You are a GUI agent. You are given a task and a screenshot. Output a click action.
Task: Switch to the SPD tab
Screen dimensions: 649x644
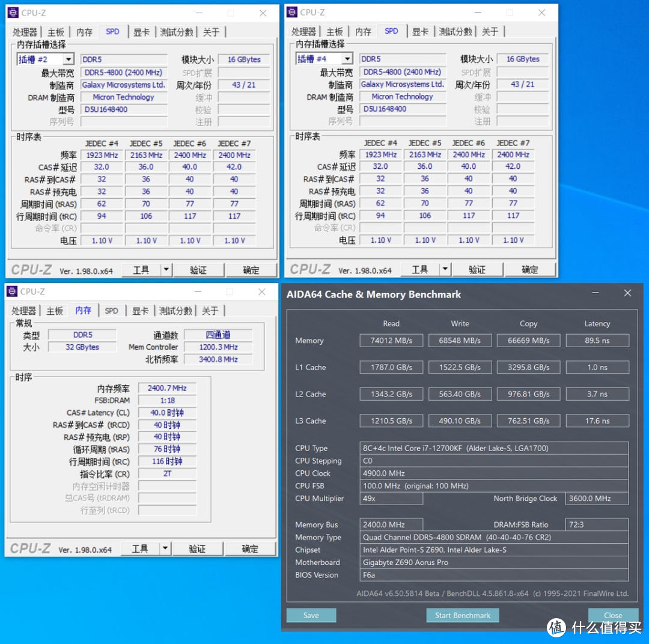click(x=113, y=32)
